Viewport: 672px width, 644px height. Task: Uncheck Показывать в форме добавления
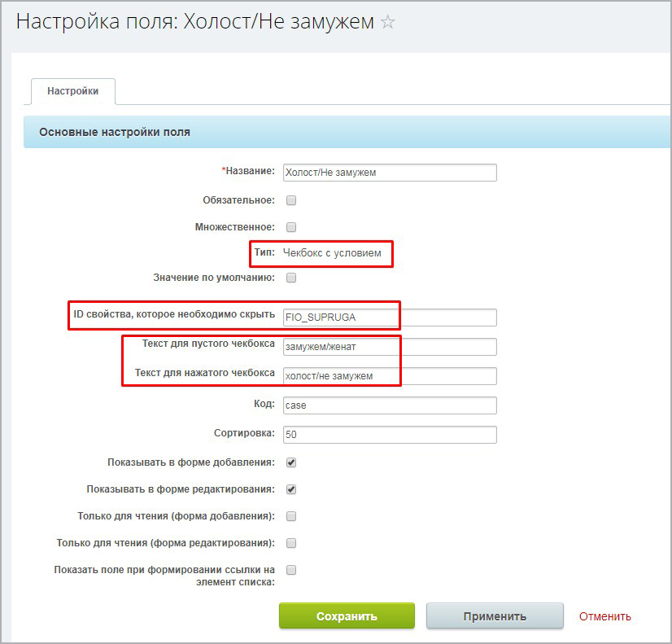pyautogui.click(x=291, y=462)
